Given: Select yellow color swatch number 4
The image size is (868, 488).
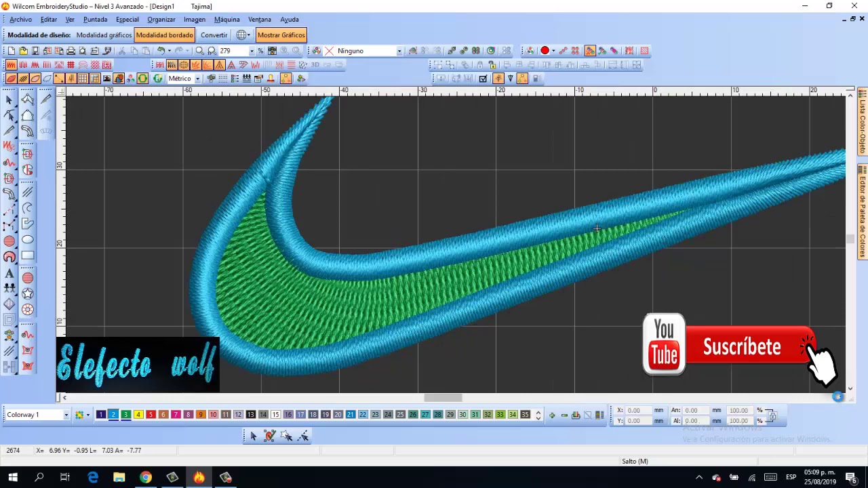Looking at the screenshot, I should [x=138, y=415].
